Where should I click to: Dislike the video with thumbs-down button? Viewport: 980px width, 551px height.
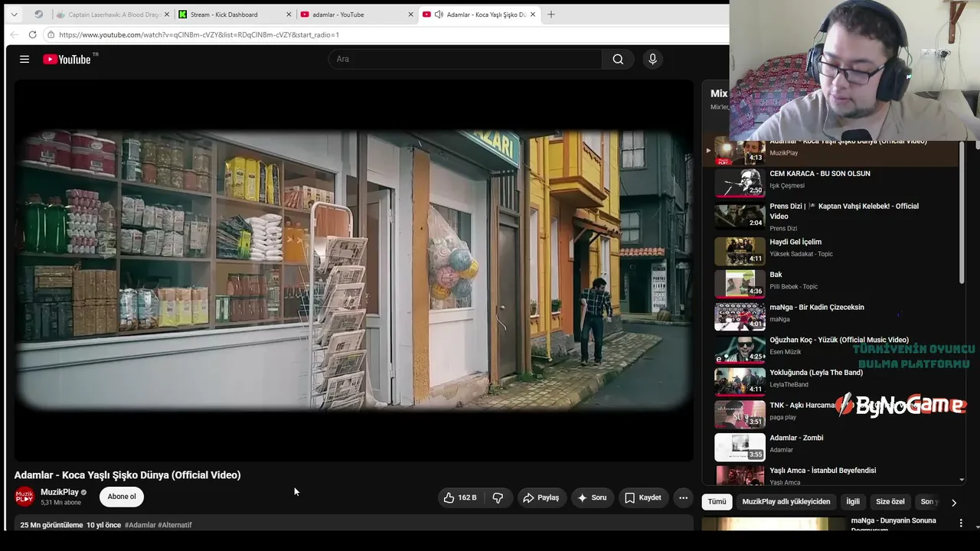[x=498, y=497]
